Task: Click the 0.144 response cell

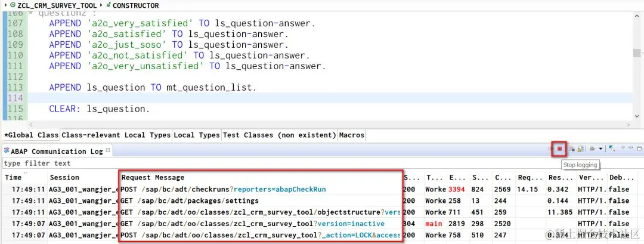Action: (x=558, y=201)
